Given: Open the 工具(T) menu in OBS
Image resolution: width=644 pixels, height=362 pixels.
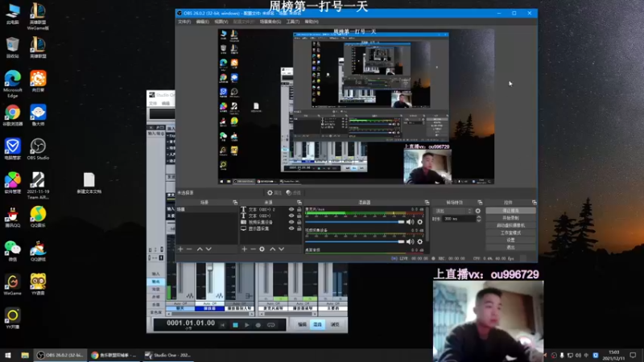Looking at the screenshot, I should (293, 22).
